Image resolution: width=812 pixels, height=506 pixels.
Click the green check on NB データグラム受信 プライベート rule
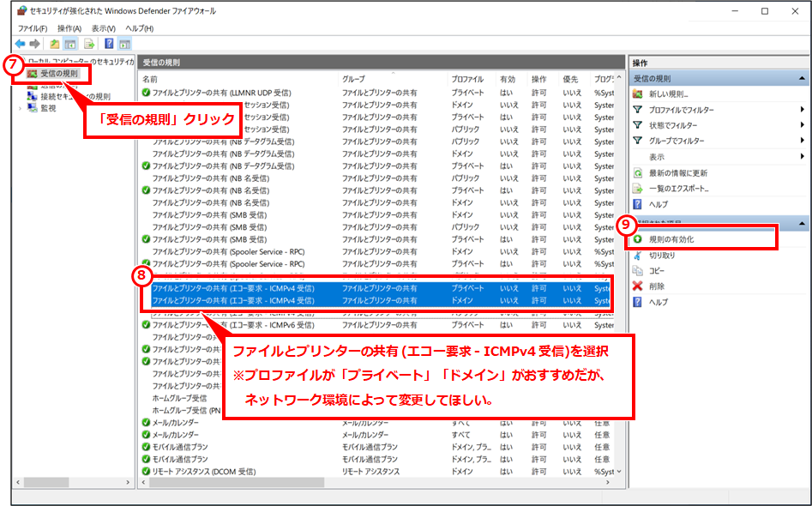(x=146, y=166)
